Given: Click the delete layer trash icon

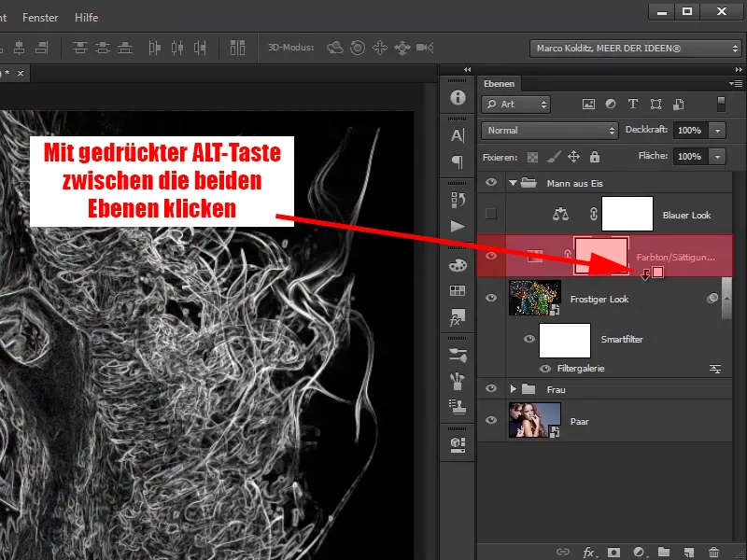Looking at the screenshot, I should 714,553.
